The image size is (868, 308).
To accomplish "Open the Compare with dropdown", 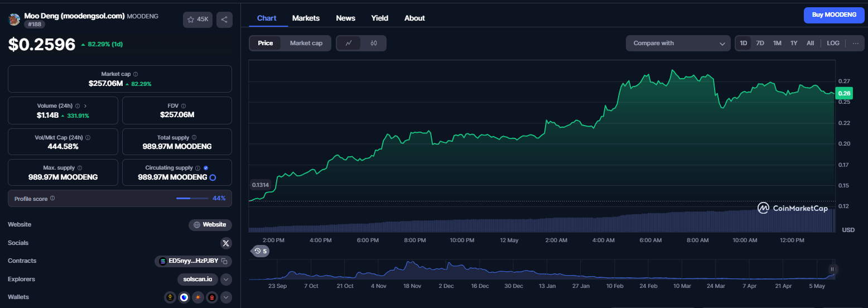I will click(678, 43).
